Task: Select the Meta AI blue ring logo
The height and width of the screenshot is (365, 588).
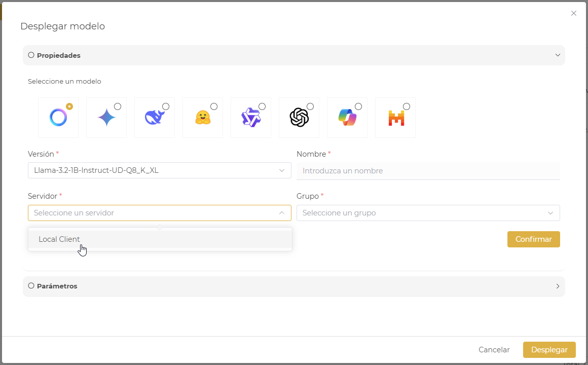Action: click(58, 118)
